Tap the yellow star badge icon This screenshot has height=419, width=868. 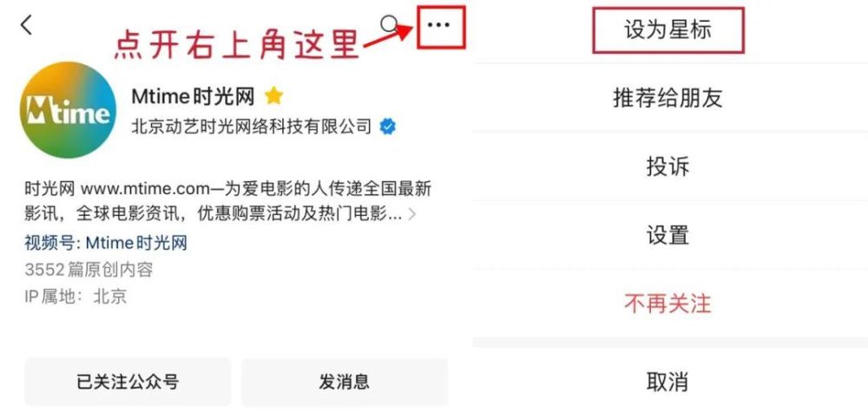(x=273, y=96)
